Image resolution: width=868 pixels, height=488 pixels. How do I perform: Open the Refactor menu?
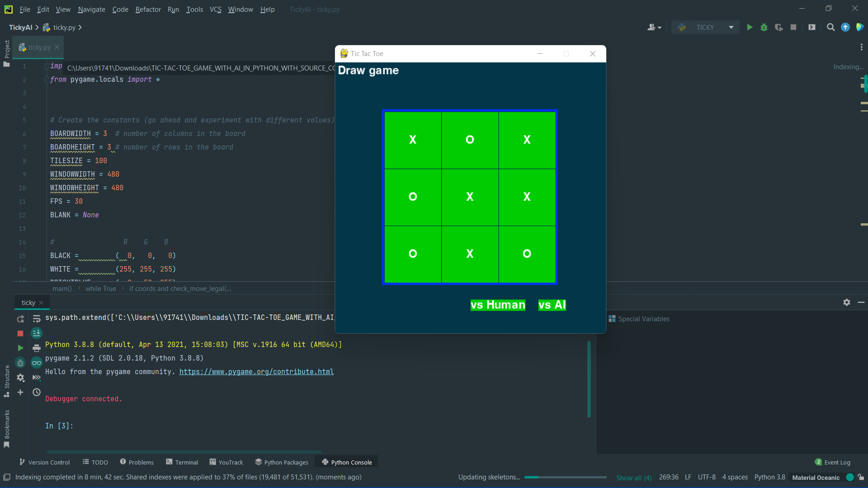[148, 9]
